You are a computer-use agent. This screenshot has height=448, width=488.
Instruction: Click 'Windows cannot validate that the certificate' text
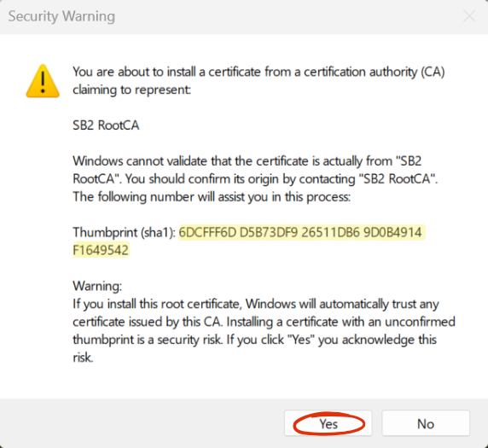(190, 161)
